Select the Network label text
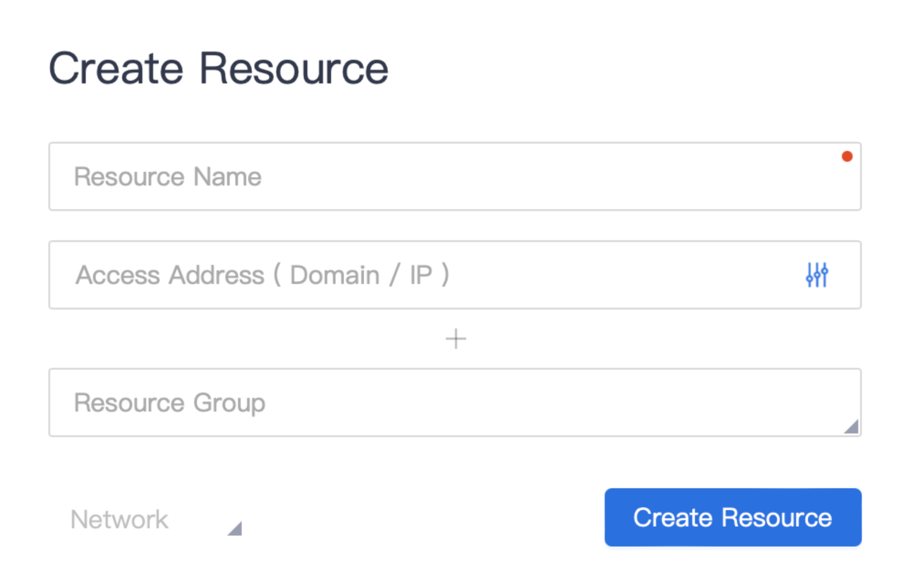Image resolution: width=902 pixels, height=588 pixels. tap(119, 520)
